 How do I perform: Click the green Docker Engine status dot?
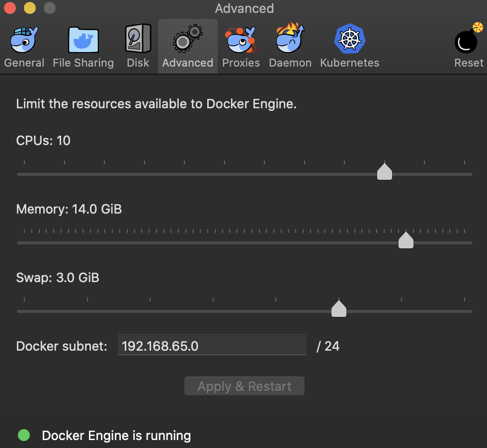(x=24, y=436)
